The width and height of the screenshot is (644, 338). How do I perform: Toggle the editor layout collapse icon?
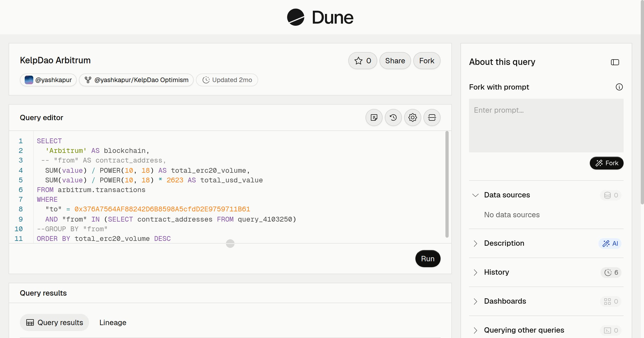point(432,117)
